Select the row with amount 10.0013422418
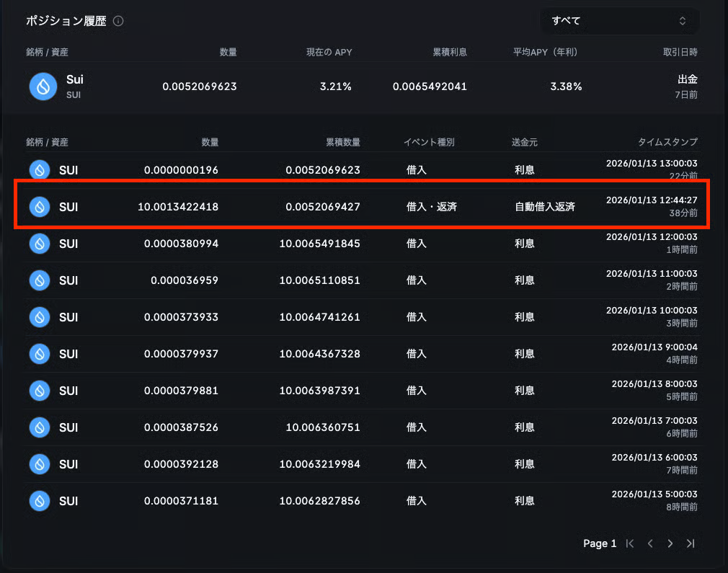The image size is (728, 573). coord(178,207)
